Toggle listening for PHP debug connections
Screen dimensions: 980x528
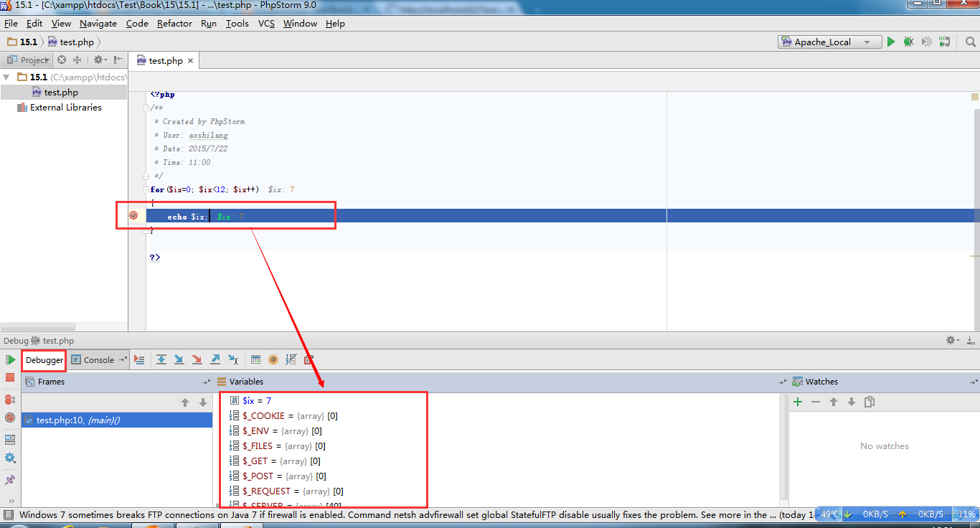944,42
